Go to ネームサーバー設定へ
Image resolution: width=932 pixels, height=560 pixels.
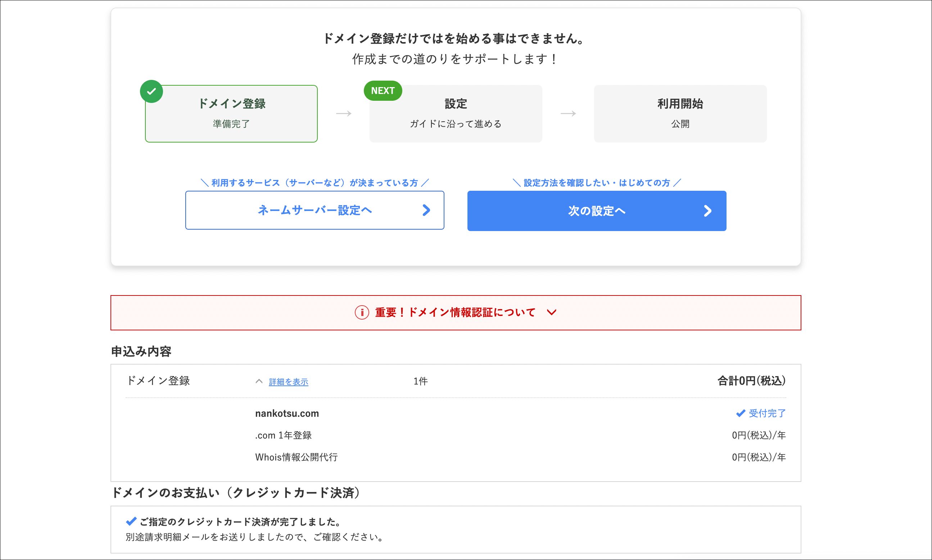tap(314, 210)
